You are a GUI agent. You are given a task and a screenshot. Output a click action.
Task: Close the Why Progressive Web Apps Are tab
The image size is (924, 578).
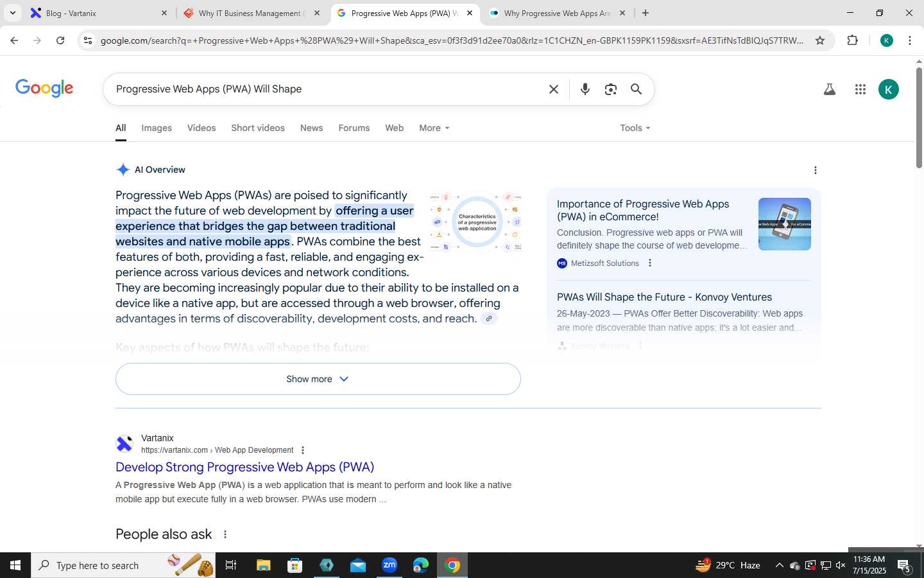(x=622, y=13)
